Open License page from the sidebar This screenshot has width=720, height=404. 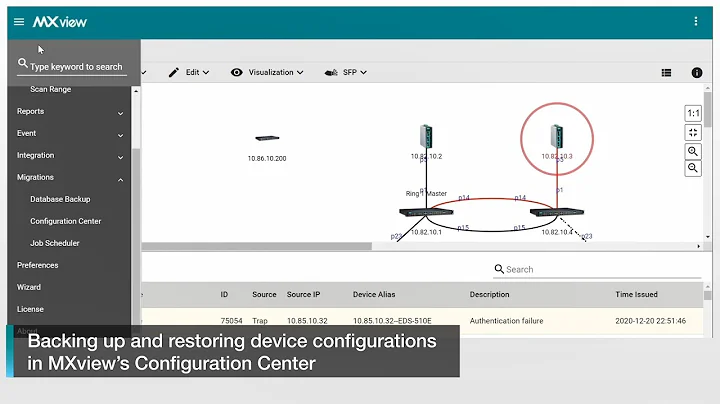(x=30, y=309)
